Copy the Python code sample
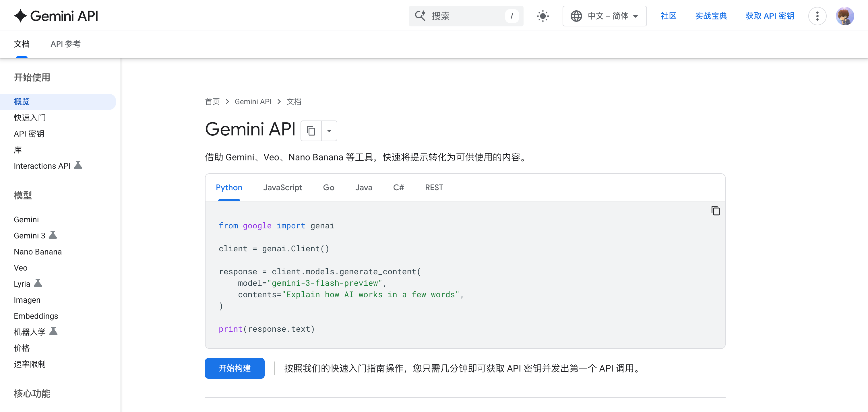The width and height of the screenshot is (868, 412). click(715, 211)
